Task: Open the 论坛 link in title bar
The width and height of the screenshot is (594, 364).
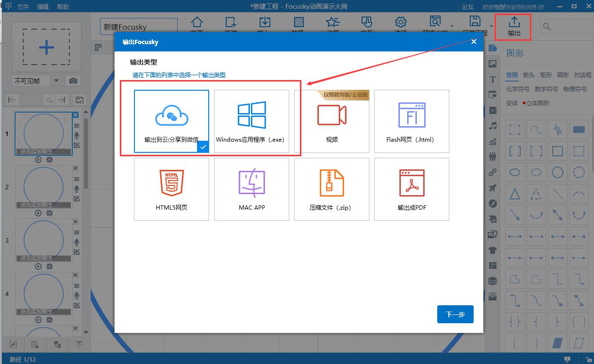Action: 468,7
